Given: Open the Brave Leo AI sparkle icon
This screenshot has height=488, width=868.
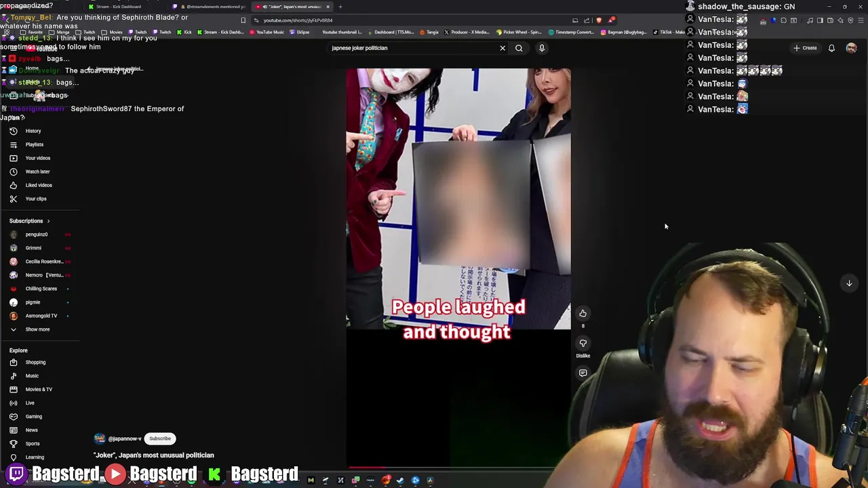Looking at the screenshot, I should (x=840, y=20).
